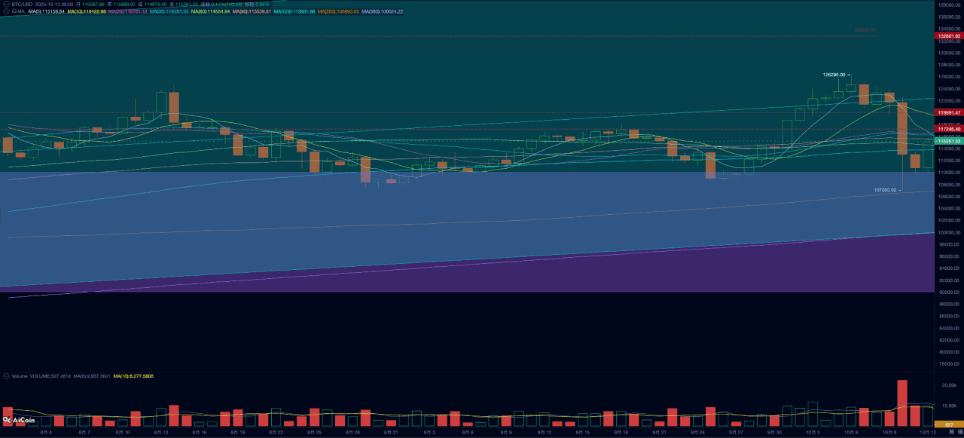Toggle the MA indicator eye icon
The height and width of the screenshot is (438, 964).
pos(14,12)
